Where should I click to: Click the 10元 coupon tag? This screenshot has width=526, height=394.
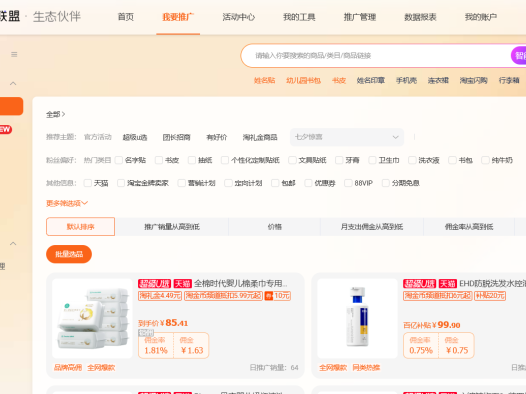pos(278,296)
